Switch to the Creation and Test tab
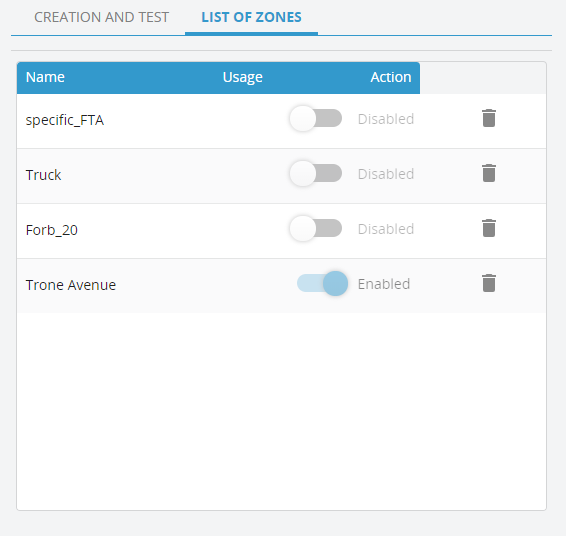 (x=101, y=17)
